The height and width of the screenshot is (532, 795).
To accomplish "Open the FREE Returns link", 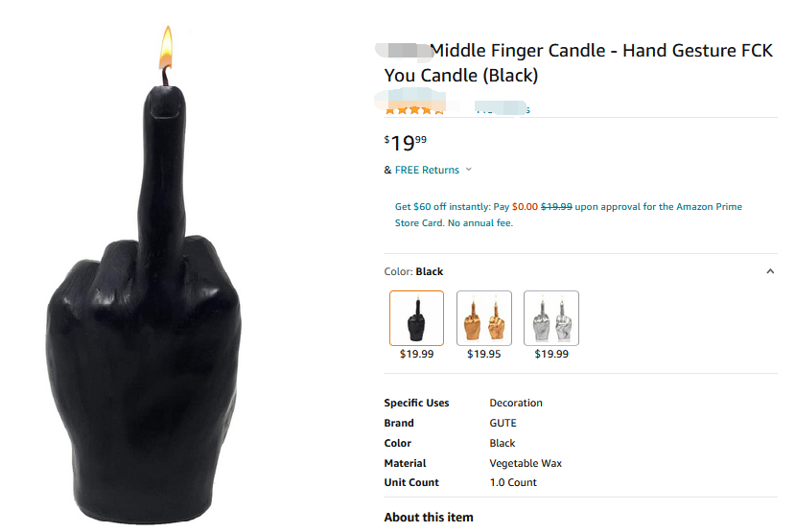I will 427,170.
